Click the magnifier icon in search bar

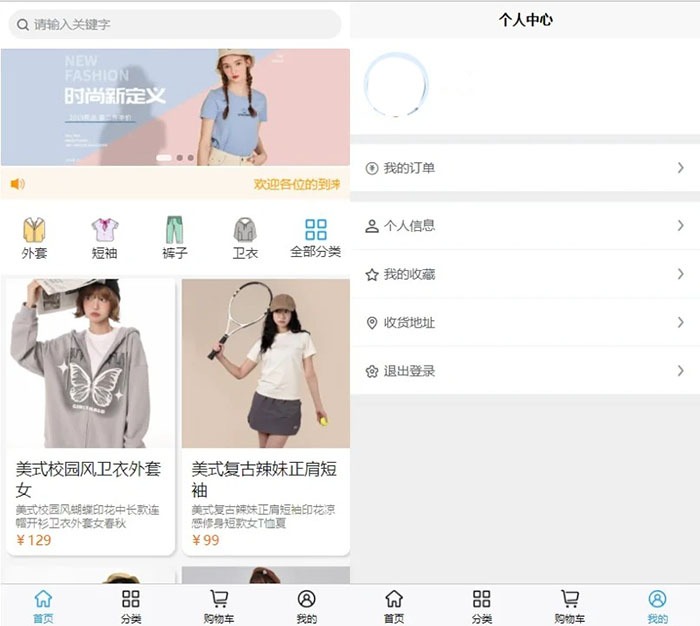point(23,24)
